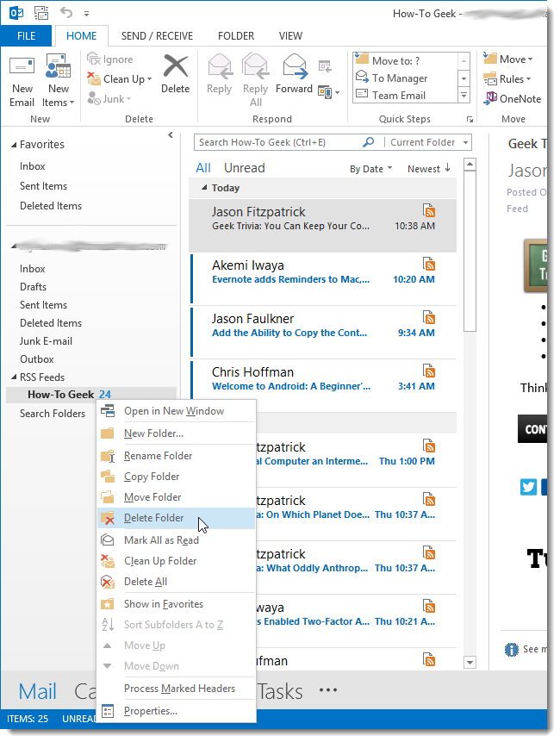This screenshot has width=560, height=742.
Task: Open the FILE tab
Action: coord(27,36)
